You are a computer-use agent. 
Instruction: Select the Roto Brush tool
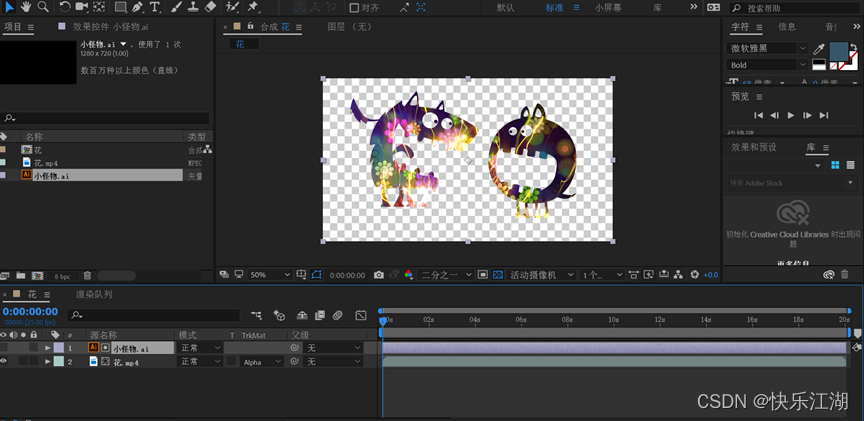(233, 7)
